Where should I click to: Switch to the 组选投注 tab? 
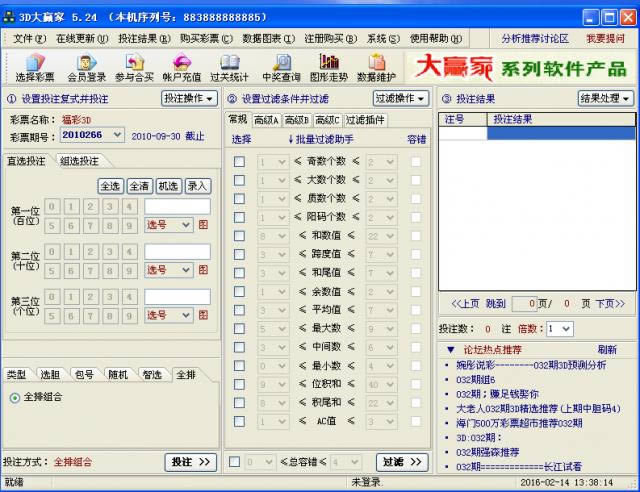(80, 162)
